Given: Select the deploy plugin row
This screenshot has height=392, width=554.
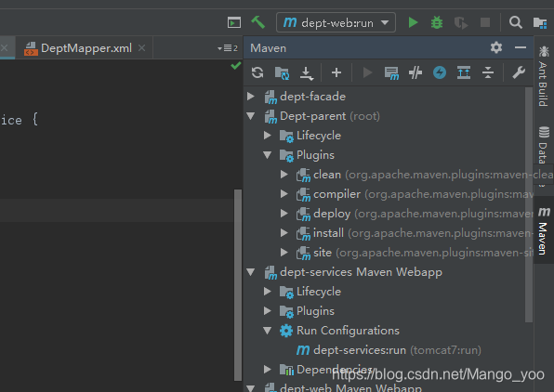Looking at the screenshot, I should pyautogui.click(x=389, y=214).
